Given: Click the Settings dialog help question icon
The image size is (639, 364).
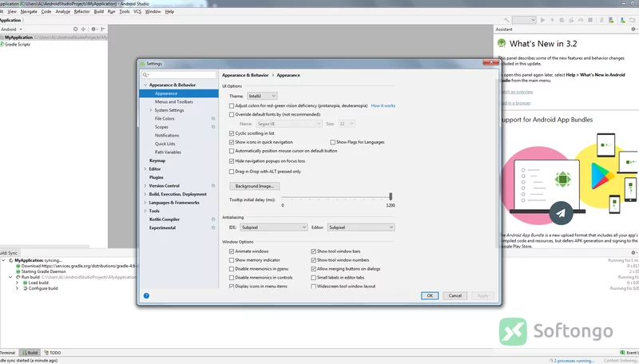Looking at the screenshot, I should [146, 295].
